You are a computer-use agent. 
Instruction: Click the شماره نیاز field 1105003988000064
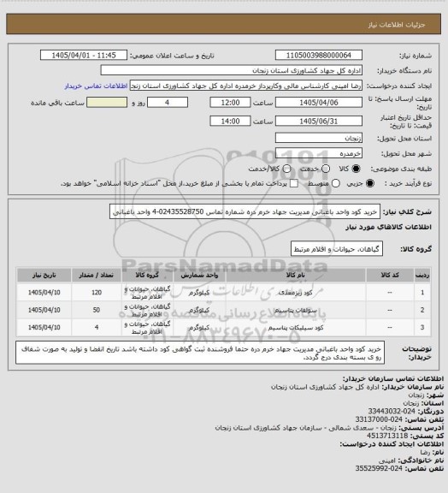[319, 55]
